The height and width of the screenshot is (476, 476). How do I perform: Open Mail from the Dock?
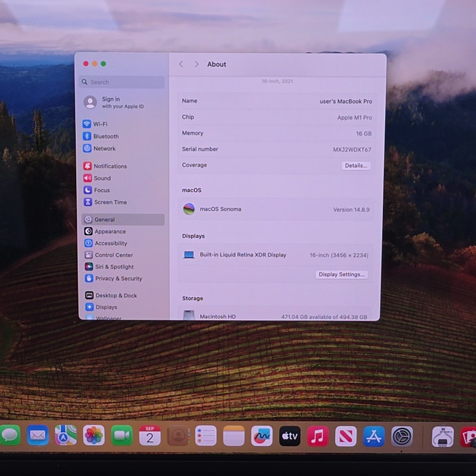(x=38, y=436)
